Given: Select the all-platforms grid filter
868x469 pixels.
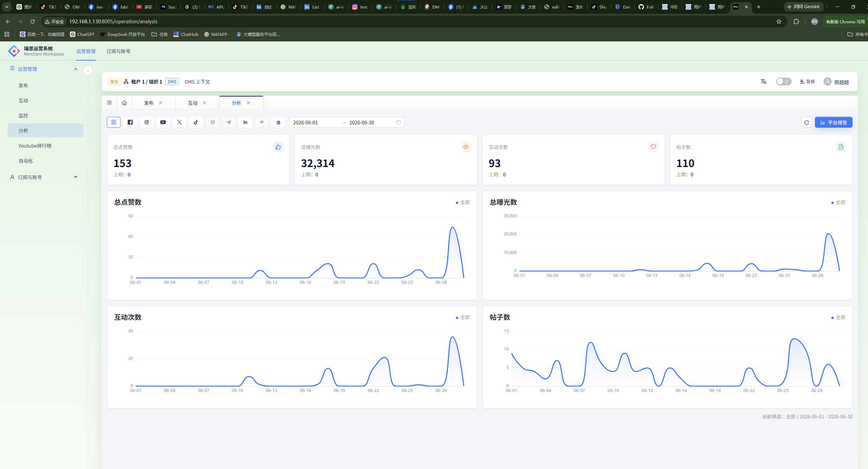Looking at the screenshot, I should (x=114, y=122).
